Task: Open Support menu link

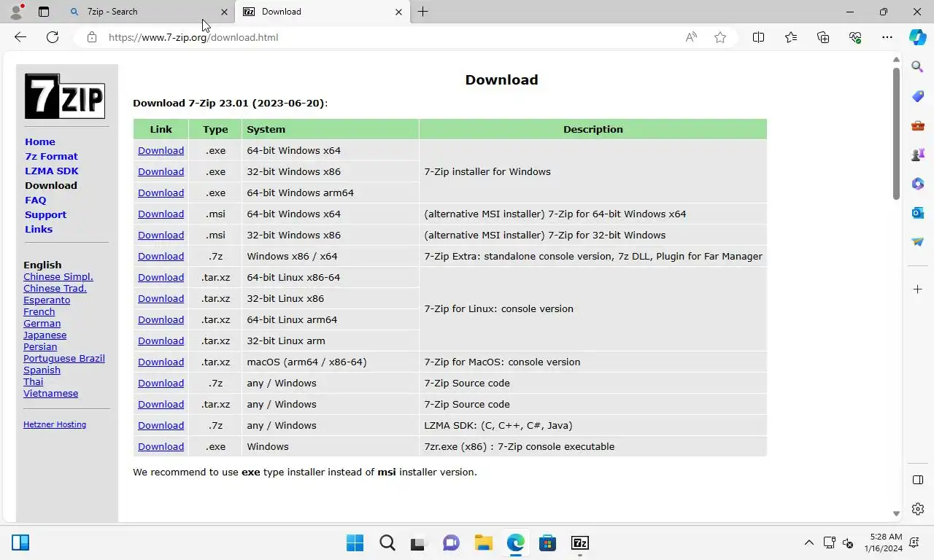Action: (x=45, y=214)
